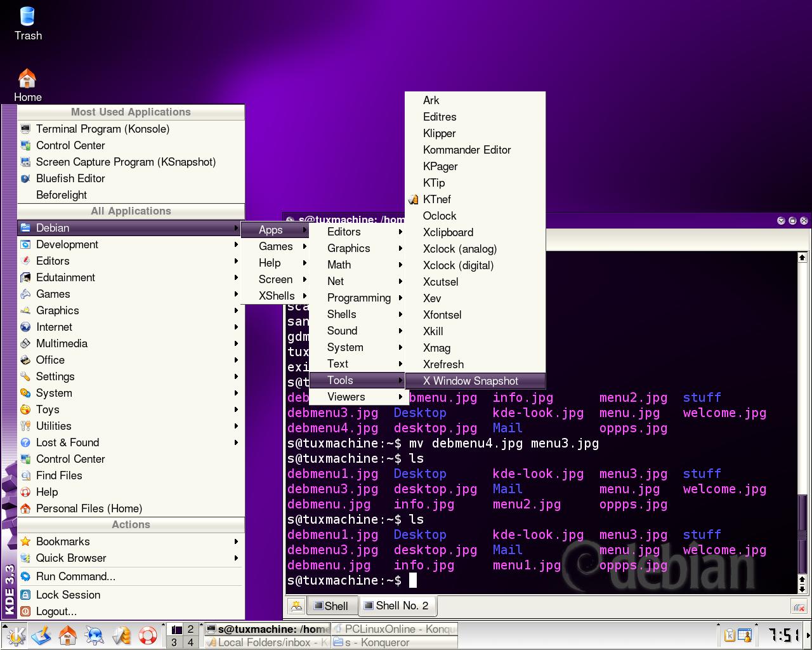Expand Debian Games submenu
The width and height of the screenshot is (812, 650).
276,246
